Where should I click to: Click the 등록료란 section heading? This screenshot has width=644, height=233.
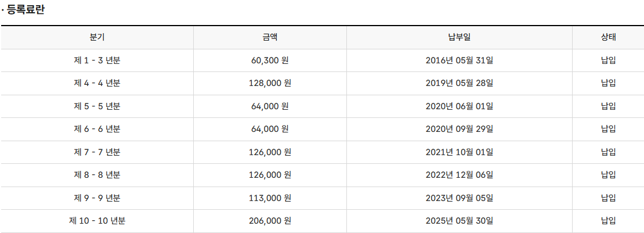click(25, 10)
